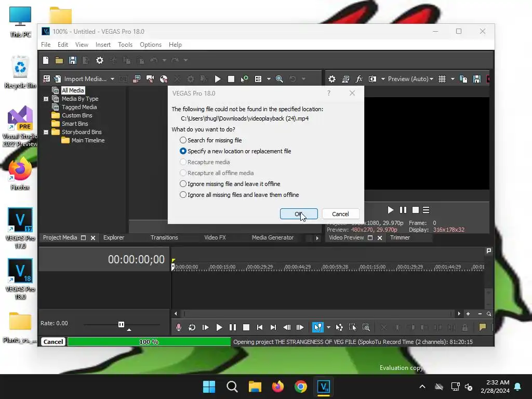Viewport: 532px width, 399px height.
Task: Toggle Split Screen View icon
Action: (372, 79)
